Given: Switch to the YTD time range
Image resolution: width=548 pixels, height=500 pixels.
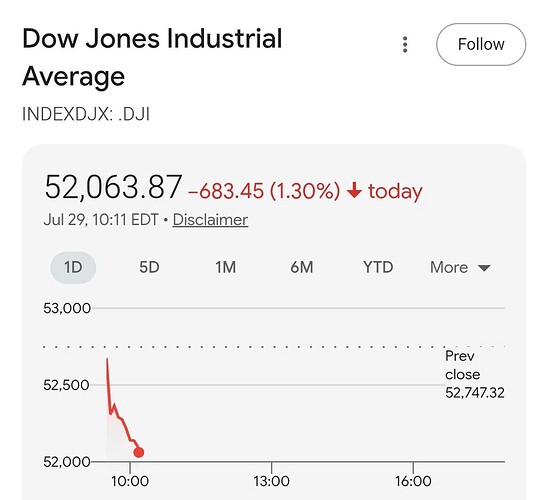Looking at the screenshot, I should click(x=378, y=267).
